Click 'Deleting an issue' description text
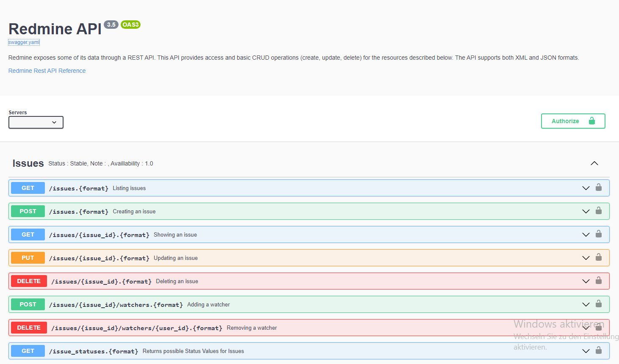This screenshot has width=619, height=364. 177,281
